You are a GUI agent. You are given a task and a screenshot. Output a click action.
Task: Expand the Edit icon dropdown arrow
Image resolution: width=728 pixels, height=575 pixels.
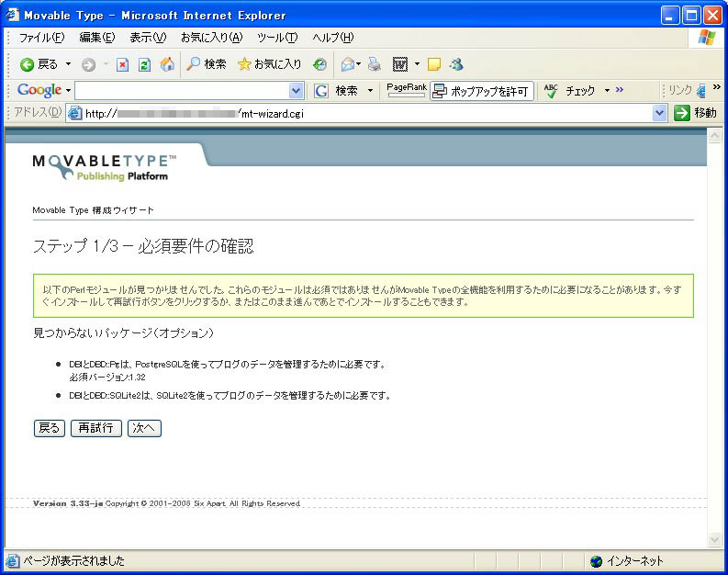[x=417, y=64]
